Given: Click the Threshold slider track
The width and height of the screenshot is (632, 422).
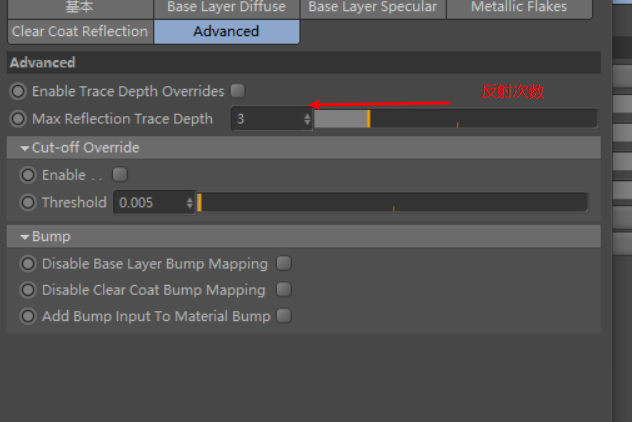Looking at the screenshot, I should (393, 202).
